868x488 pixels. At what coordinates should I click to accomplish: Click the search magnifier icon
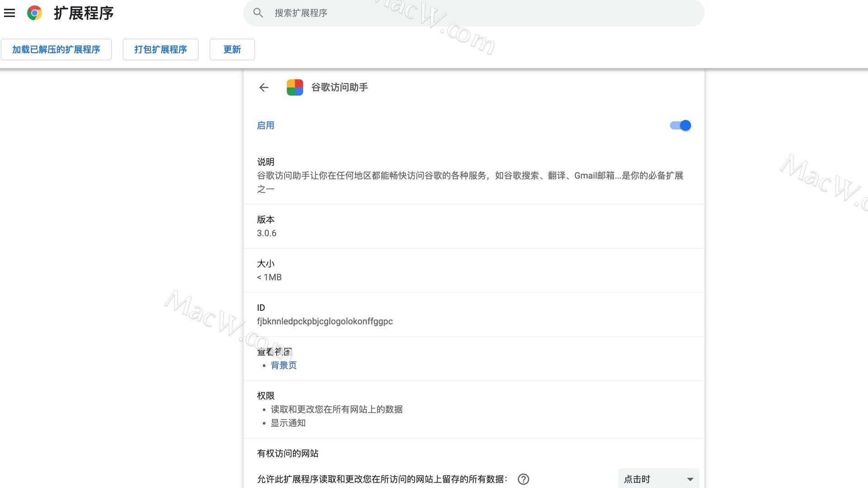(x=258, y=13)
